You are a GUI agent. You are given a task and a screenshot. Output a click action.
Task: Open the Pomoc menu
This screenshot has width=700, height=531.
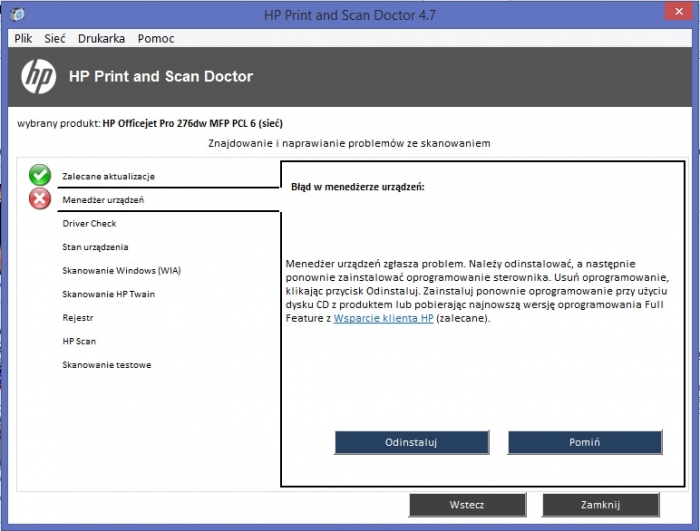156,38
